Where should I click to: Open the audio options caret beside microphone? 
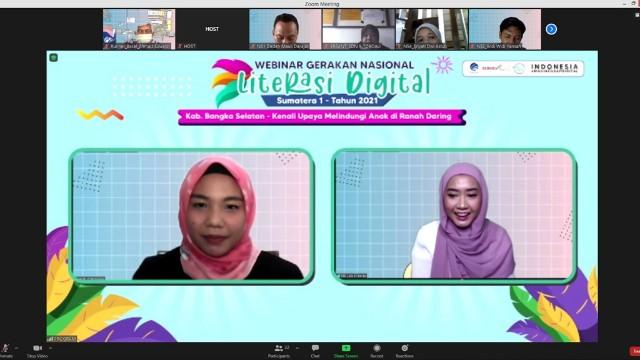(16, 348)
